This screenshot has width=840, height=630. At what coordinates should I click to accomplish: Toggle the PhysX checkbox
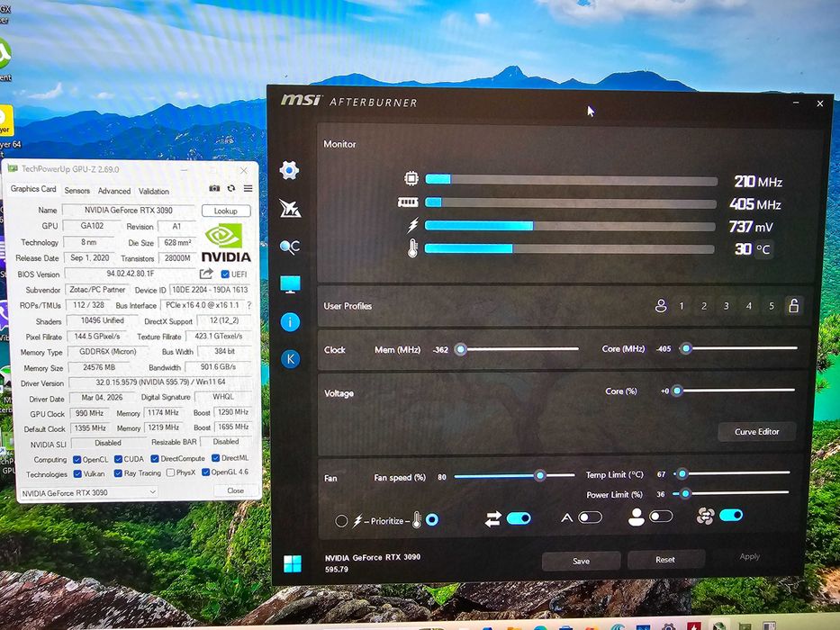pyautogui.click(x=170, y=472)
